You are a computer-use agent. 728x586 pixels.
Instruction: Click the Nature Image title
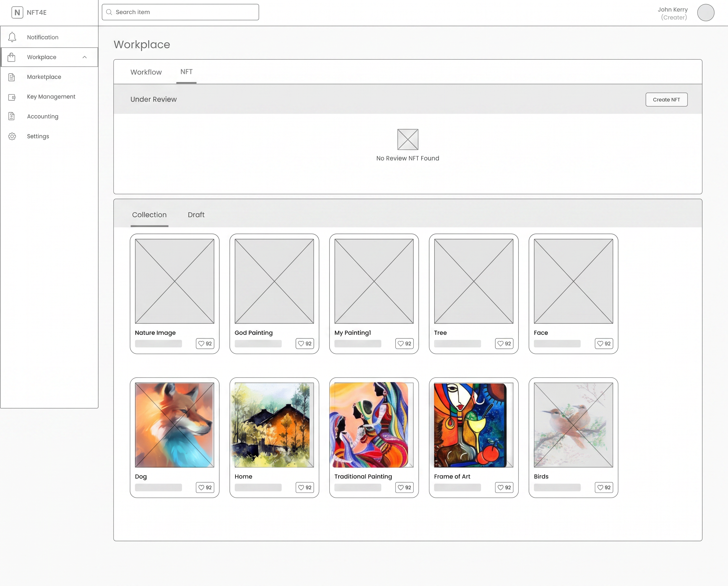(155, 333)
